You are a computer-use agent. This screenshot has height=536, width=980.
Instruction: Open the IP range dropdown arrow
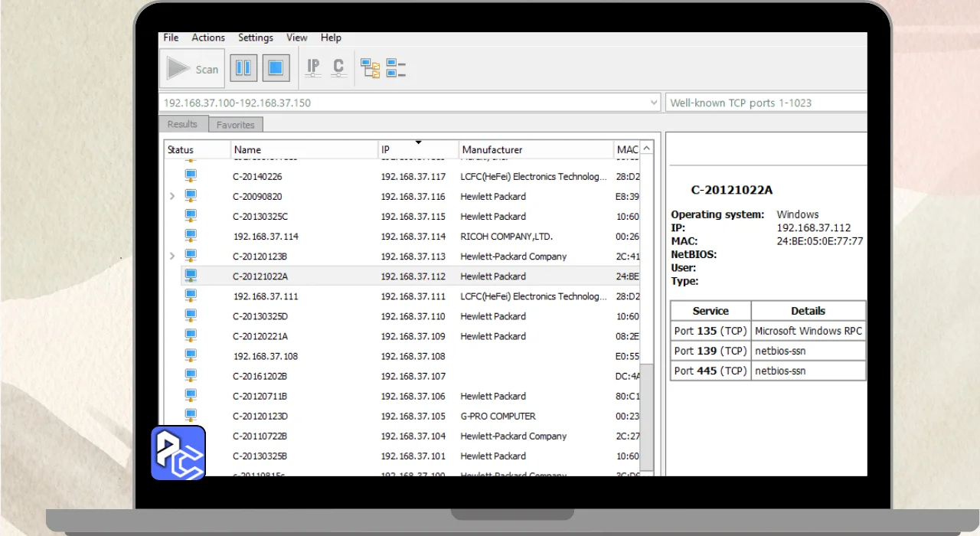coord(653,103)
